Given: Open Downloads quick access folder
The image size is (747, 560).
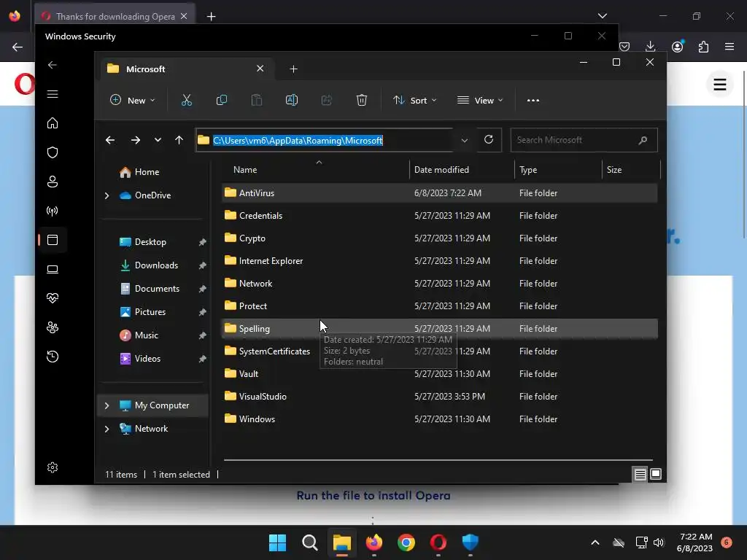Looking at the screenshot, I should point(156,265).
